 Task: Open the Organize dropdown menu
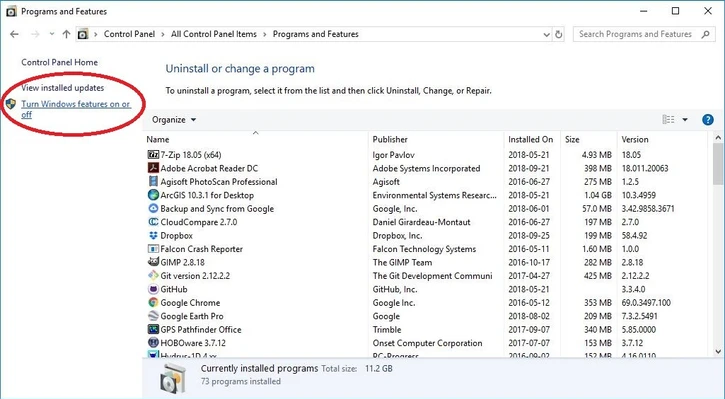coord(174,120)
